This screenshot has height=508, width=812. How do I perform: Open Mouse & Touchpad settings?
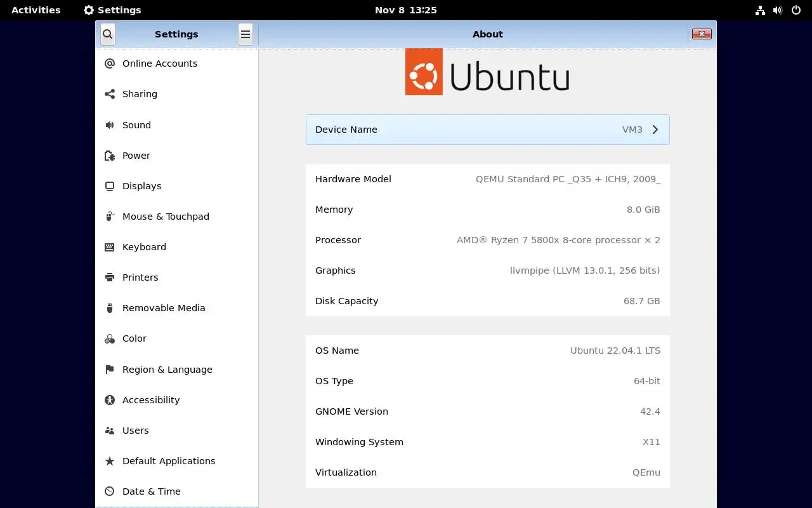pyautogui.click(x=177, y=217)
